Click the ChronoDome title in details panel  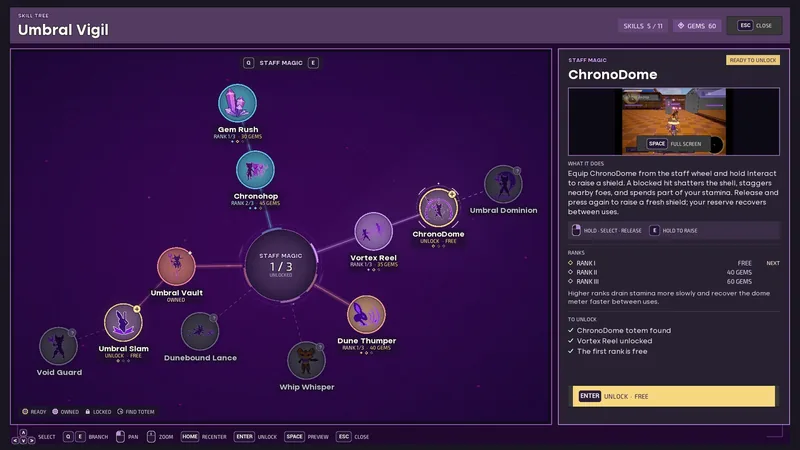[612, 74]
